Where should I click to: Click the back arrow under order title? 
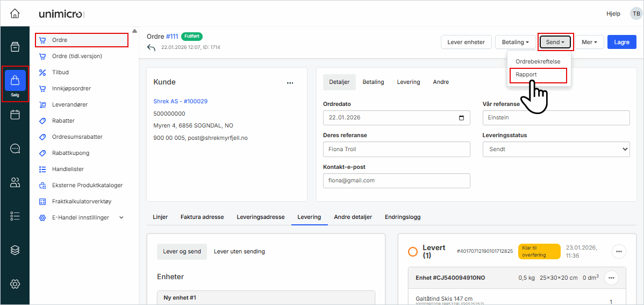point(151,48)
